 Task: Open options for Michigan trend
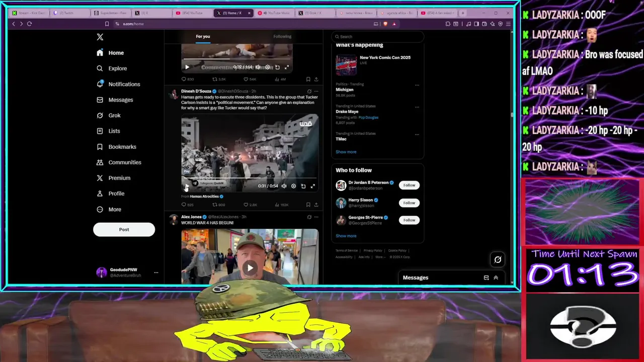[x=417, y=85]
